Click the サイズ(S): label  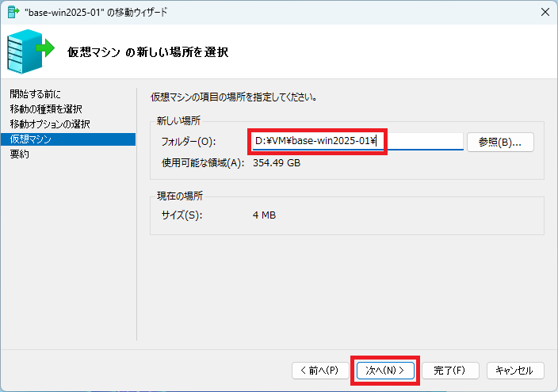(182, 215)
